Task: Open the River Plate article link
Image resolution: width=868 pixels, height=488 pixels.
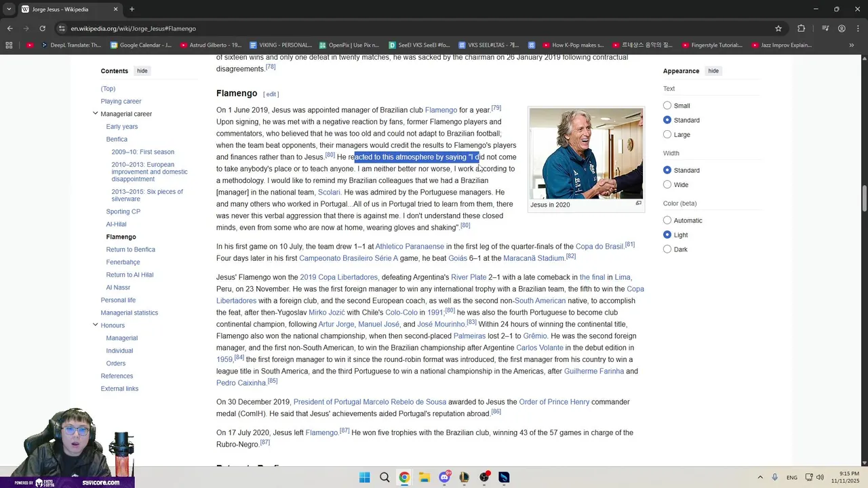Action: (469, 277)
